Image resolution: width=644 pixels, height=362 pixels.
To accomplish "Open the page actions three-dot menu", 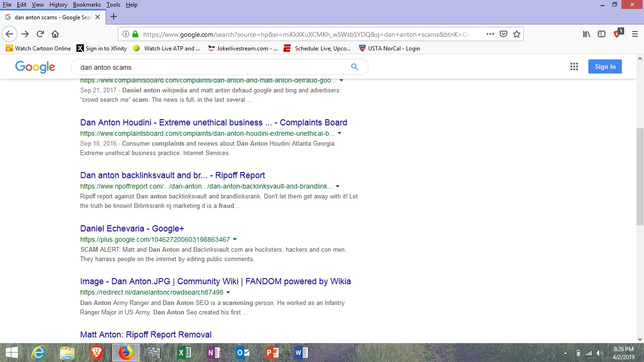I will pos(490,34).
